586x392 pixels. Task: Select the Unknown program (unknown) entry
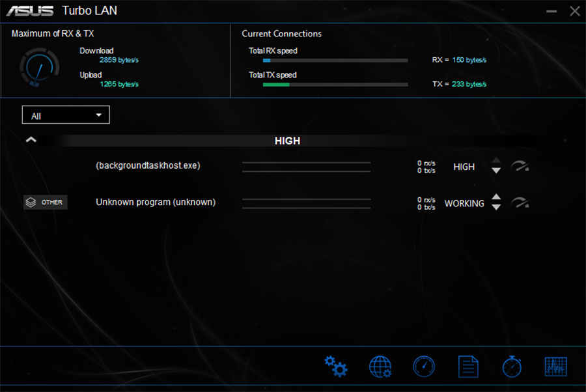click(156, 202)
